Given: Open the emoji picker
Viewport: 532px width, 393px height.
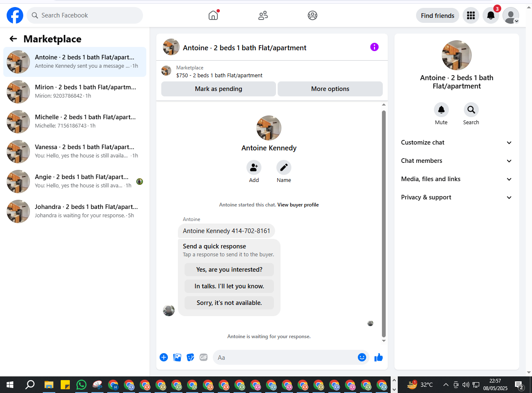Looking at the screenshot, I should click(362, 357).
